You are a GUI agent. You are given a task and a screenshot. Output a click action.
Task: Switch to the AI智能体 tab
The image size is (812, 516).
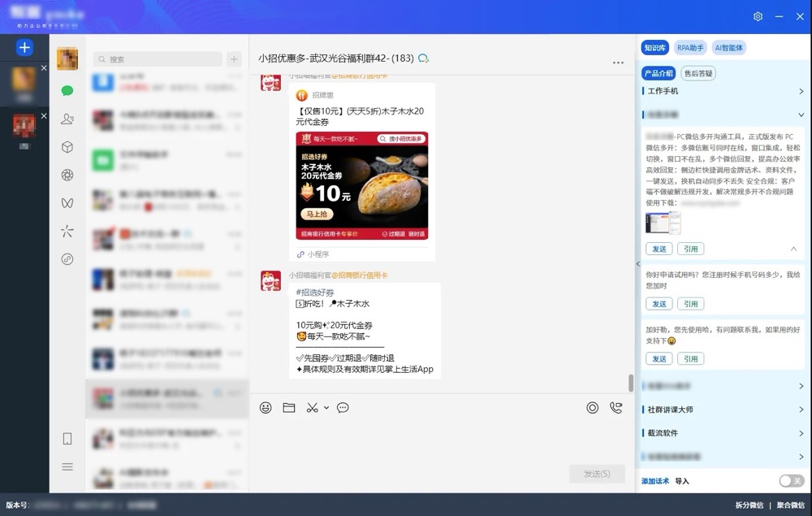point(729,48)
